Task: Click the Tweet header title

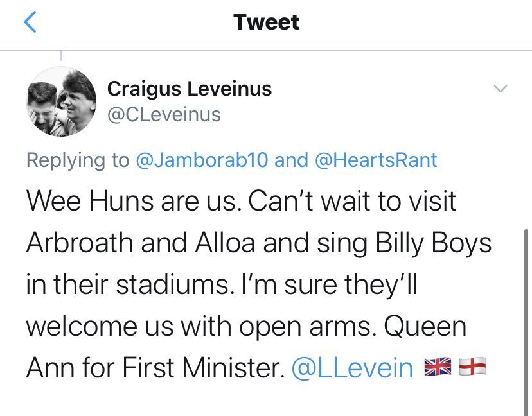Action: (267, 22)
